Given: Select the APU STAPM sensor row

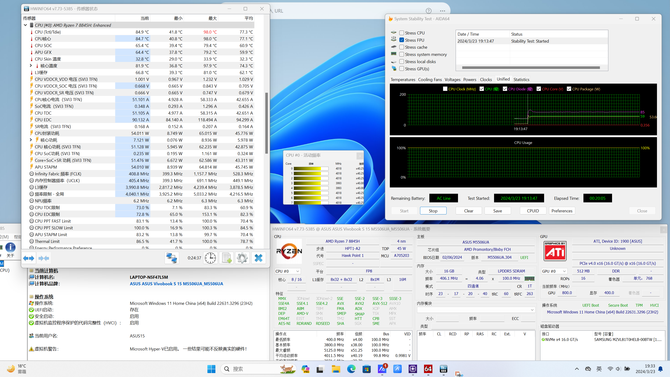Looking at the screenshot, I should coord(138,167).
